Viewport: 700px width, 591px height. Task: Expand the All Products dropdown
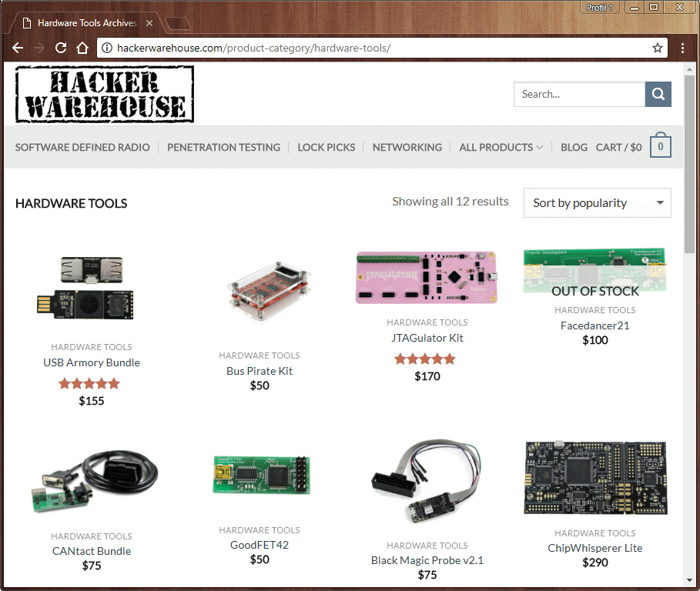point(501,147)
